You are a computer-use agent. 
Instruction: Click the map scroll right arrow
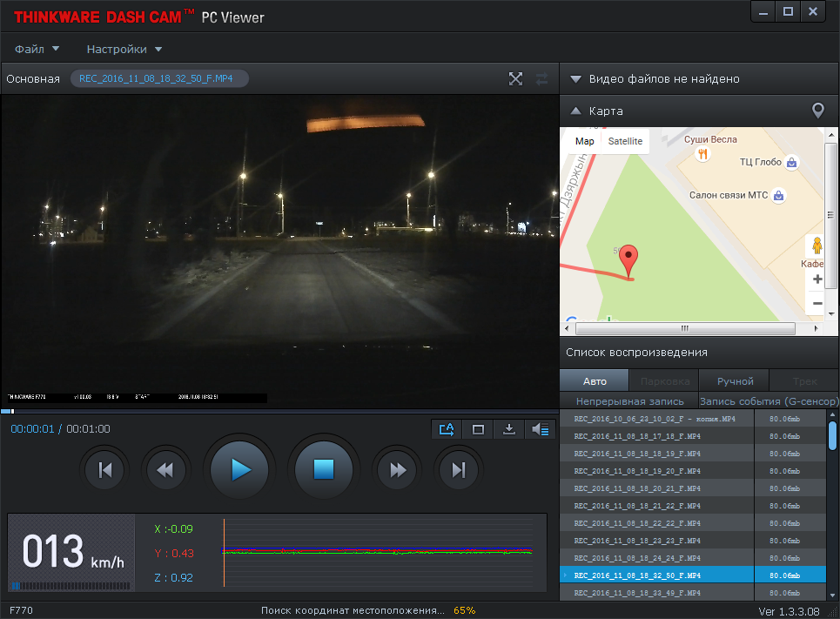(816, 328)
